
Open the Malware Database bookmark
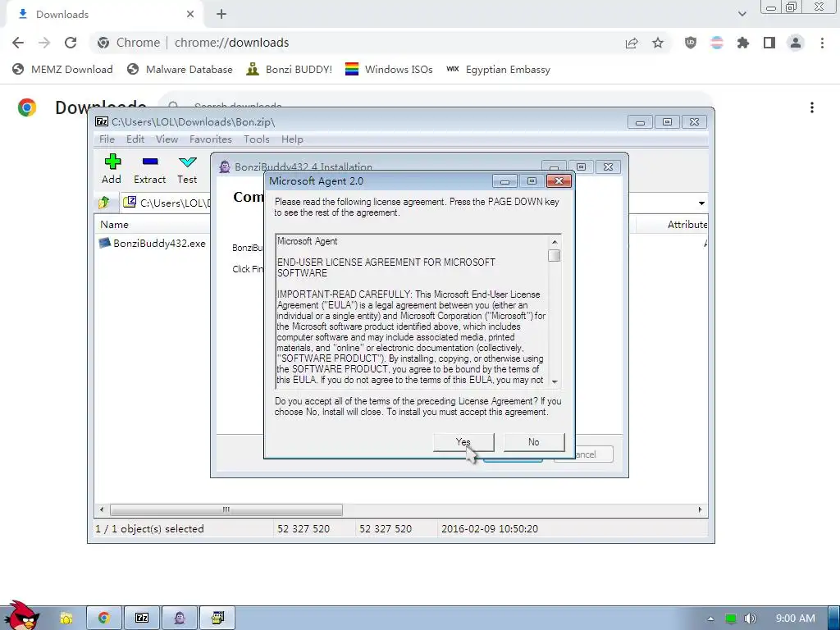pos(180,70)
